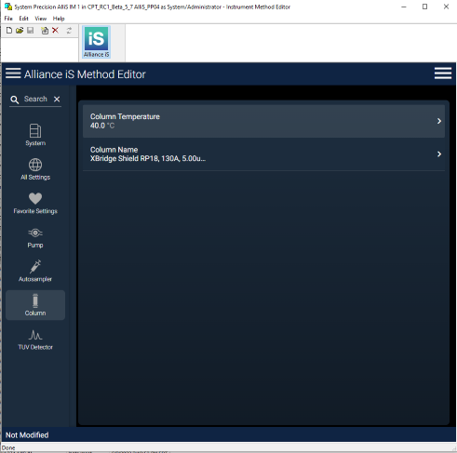Open the Help menu
Image resolution: width=457 pixels, height=453 pixels.
59,18
